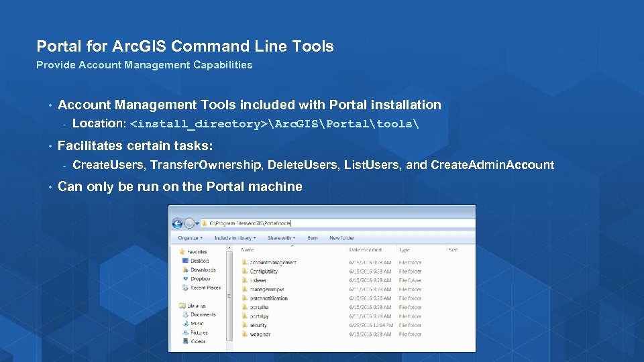Click the navigation pane scroll-up arrow

[229, 248]
